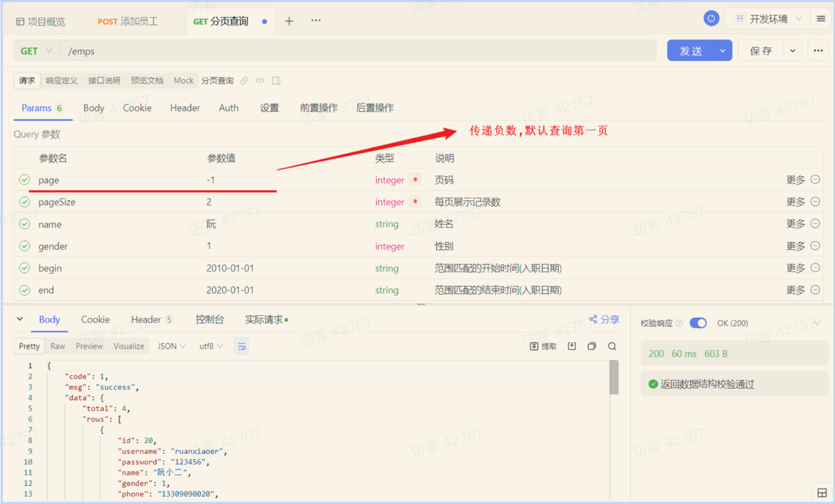The width and height of the screenshot is (835, 504).
Task: Remove the page parameter row
Action: tap(815, 180)
